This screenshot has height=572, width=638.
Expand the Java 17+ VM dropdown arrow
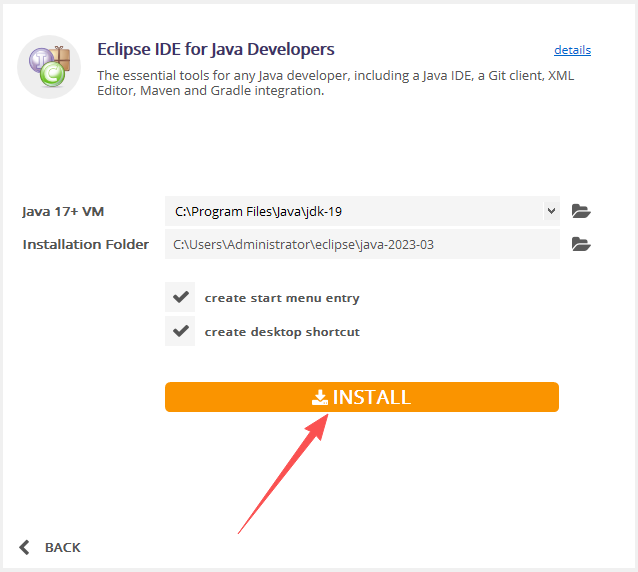click(551, 211)
